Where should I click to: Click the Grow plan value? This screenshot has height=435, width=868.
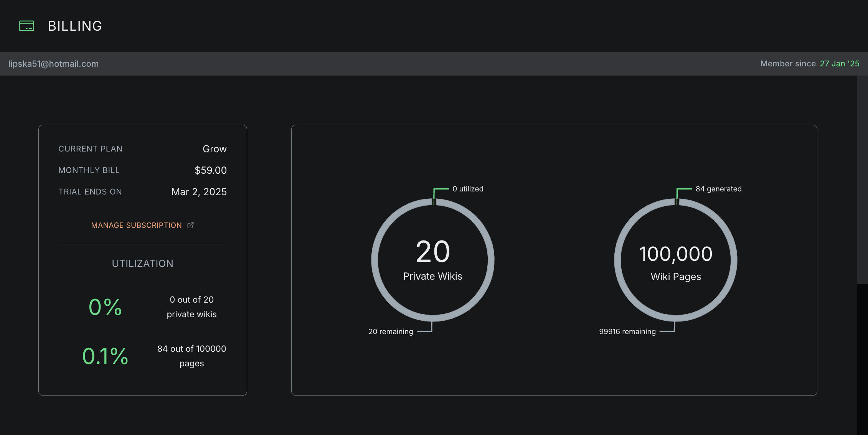[215, 149]
